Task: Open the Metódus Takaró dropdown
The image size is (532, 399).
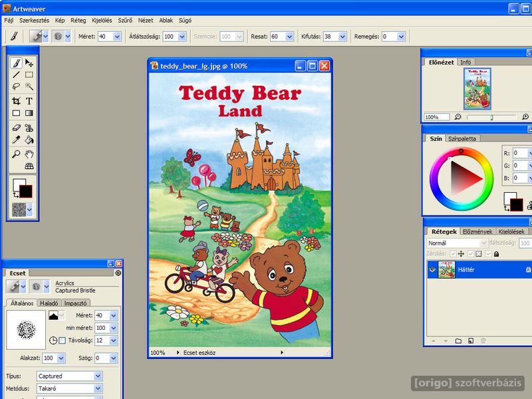Action: point(98,388)
